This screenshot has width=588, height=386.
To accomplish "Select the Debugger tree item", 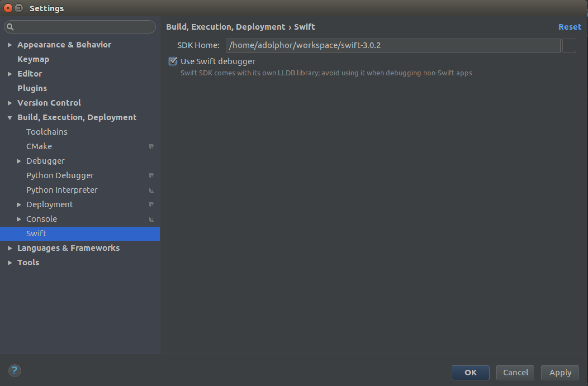I will coord(46,161).
